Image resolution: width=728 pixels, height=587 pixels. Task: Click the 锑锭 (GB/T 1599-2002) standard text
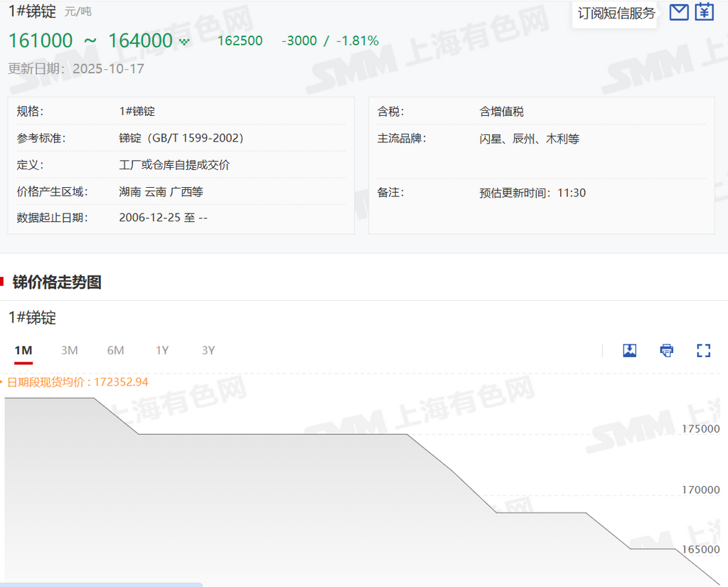coord(181,138)
